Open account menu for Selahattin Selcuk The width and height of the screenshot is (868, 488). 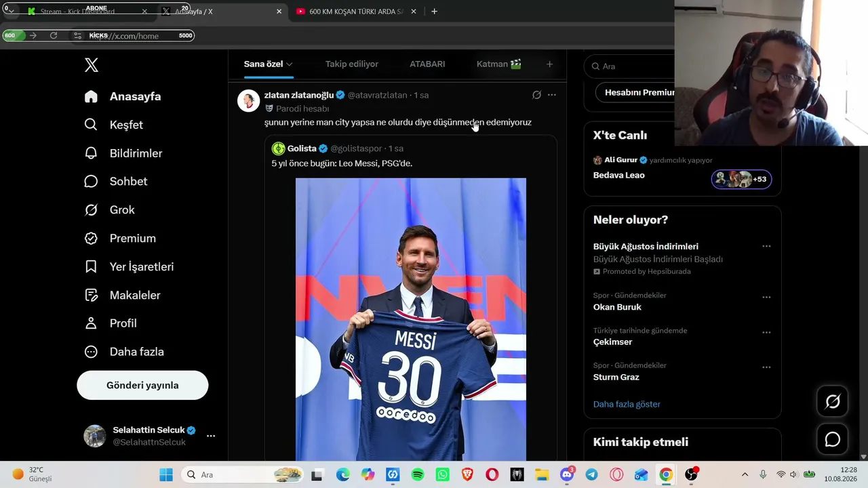click(211, 436)
